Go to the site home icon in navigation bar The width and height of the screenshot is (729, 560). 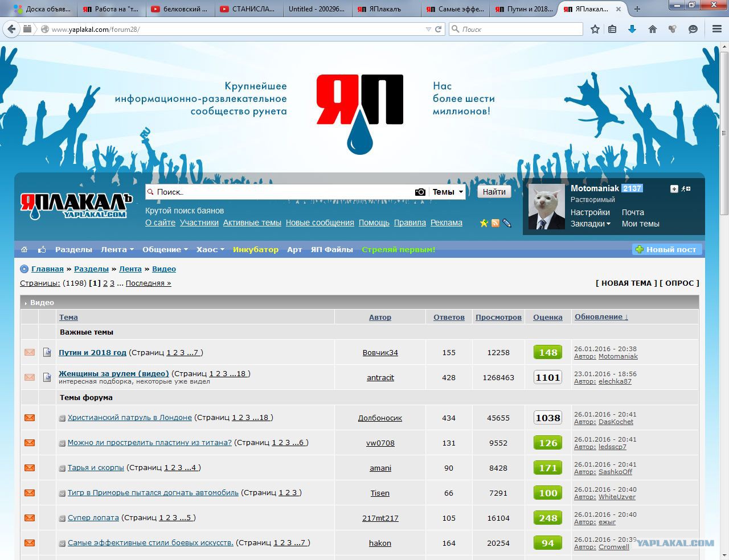tap(24, 249)
